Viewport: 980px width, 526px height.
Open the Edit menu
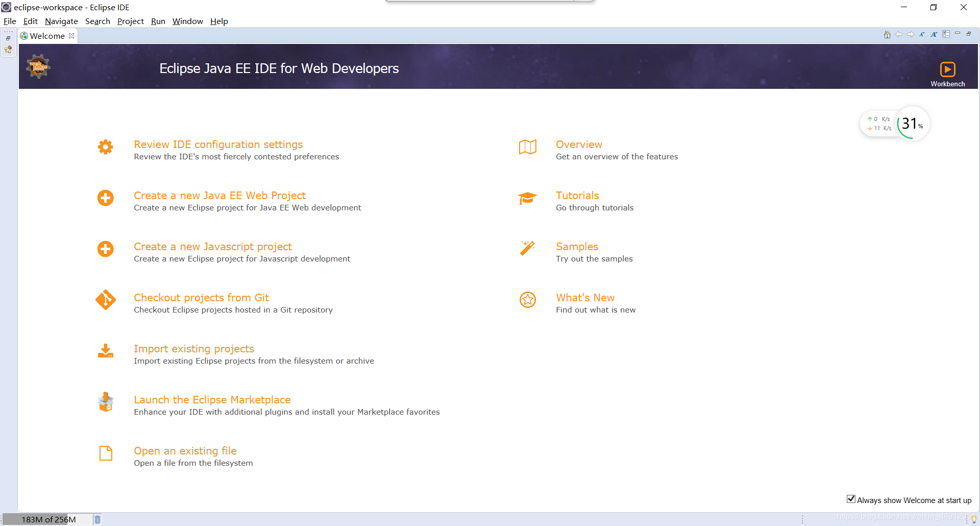coord(31,21)
